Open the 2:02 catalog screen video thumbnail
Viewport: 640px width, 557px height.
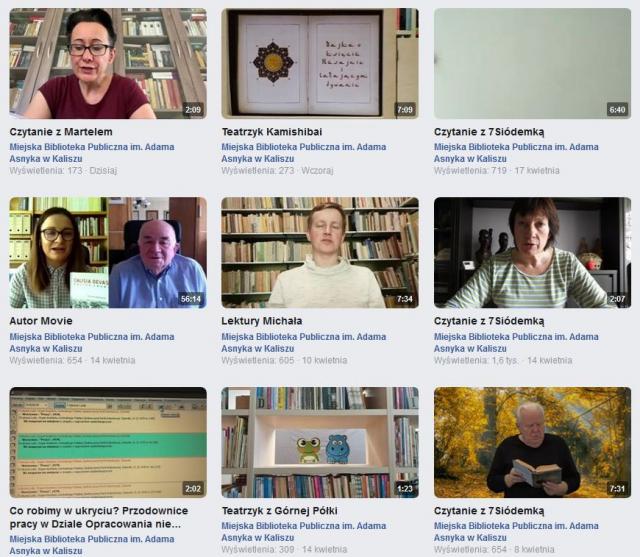tap(108, 442)
